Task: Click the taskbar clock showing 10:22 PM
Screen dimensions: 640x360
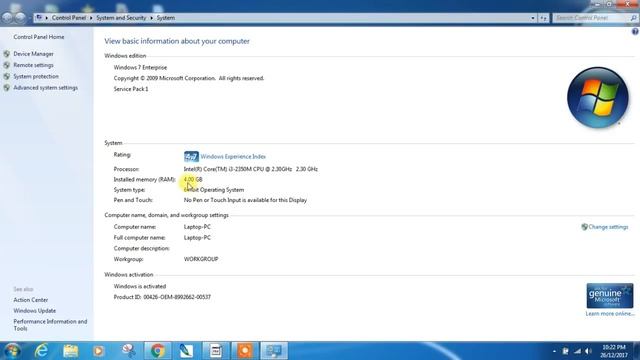Action: click(x=614, y=351)
